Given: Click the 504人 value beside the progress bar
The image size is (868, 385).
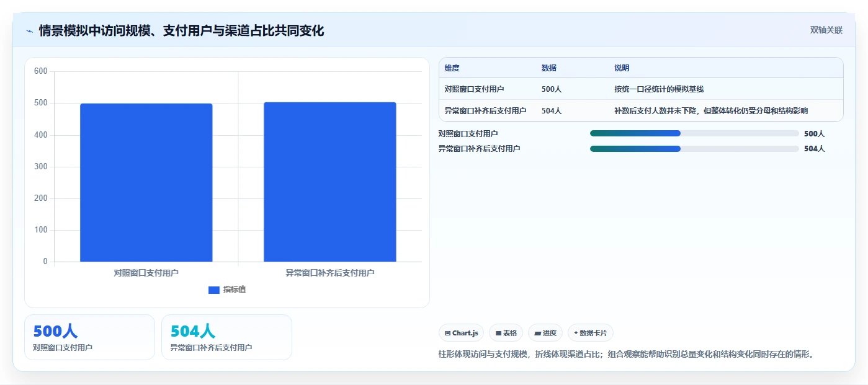Looking at the screenshot, I should tap(814, 149).
